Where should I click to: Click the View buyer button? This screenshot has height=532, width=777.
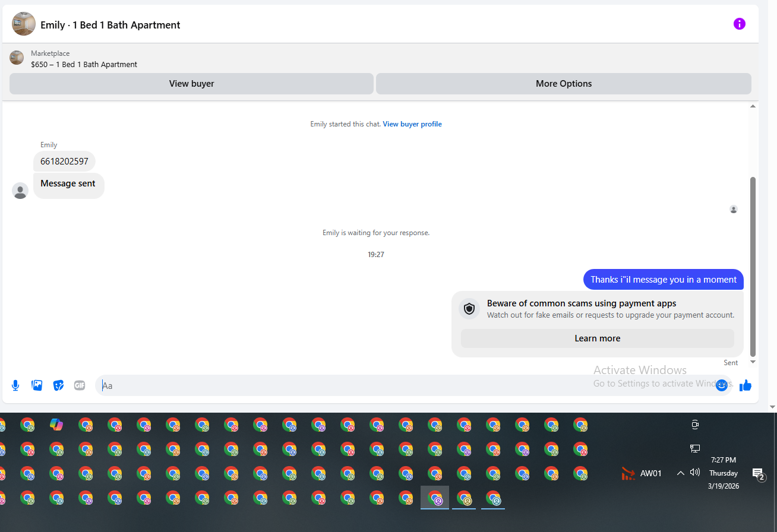pyautogui.click(x=191, y=84)
